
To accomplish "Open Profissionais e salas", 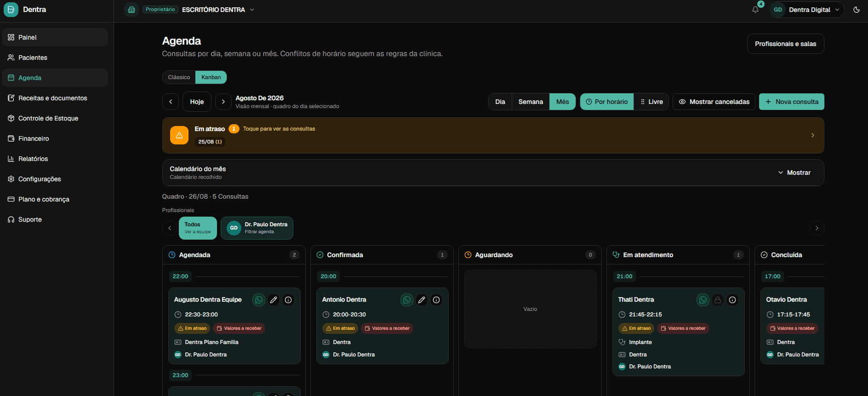I will click(x=786, y=44).
